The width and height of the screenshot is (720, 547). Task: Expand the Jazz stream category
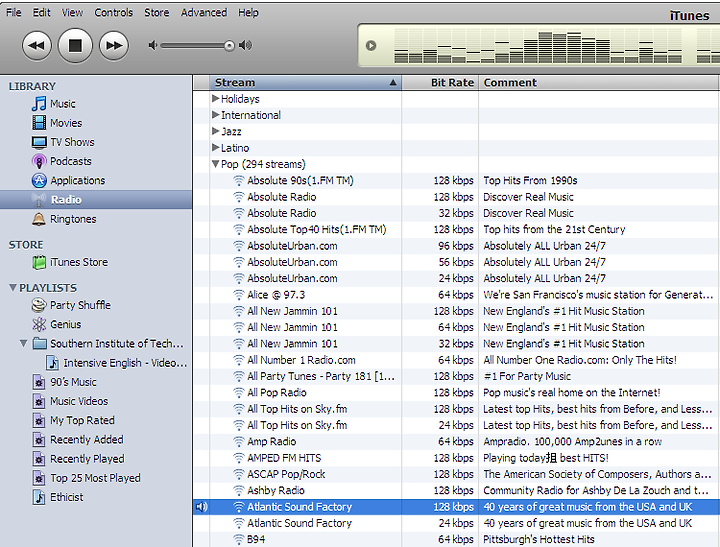coord(215,131)
